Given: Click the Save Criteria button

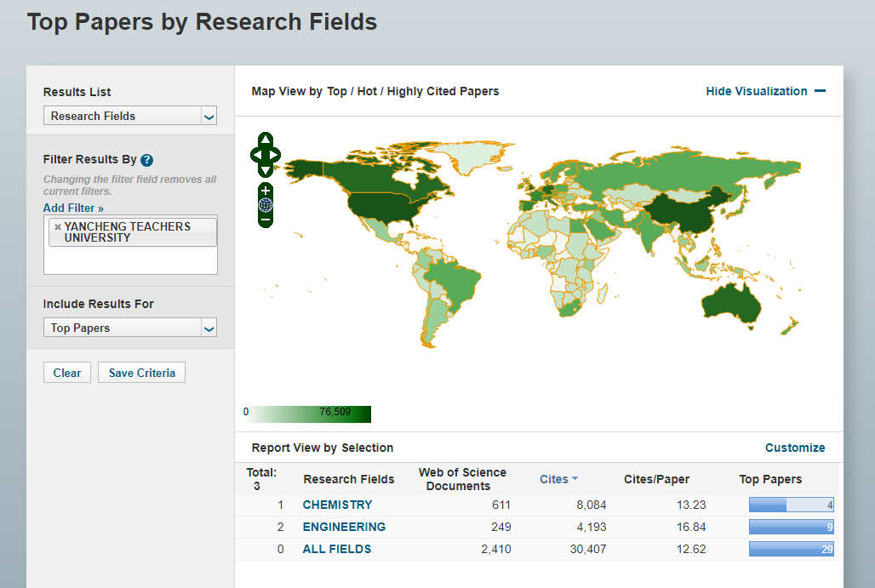Looking at the screenshot, I should (141, 373).
